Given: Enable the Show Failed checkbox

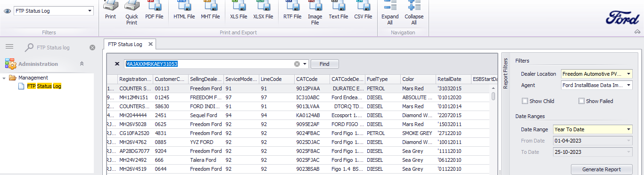Looking at the screenshot, I should point(581,101).
